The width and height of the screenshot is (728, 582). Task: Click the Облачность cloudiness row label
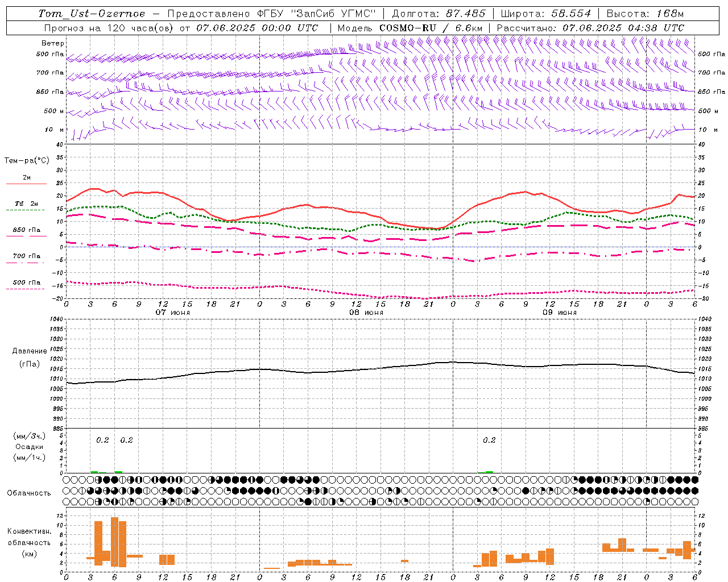point(29,493)
